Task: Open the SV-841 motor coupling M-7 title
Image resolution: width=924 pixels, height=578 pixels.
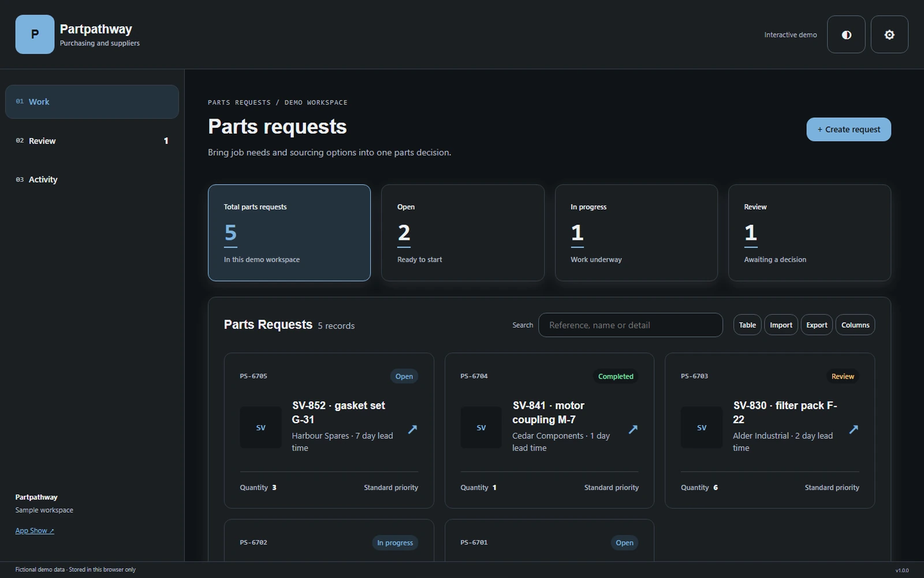Action: tap(548, 413)
